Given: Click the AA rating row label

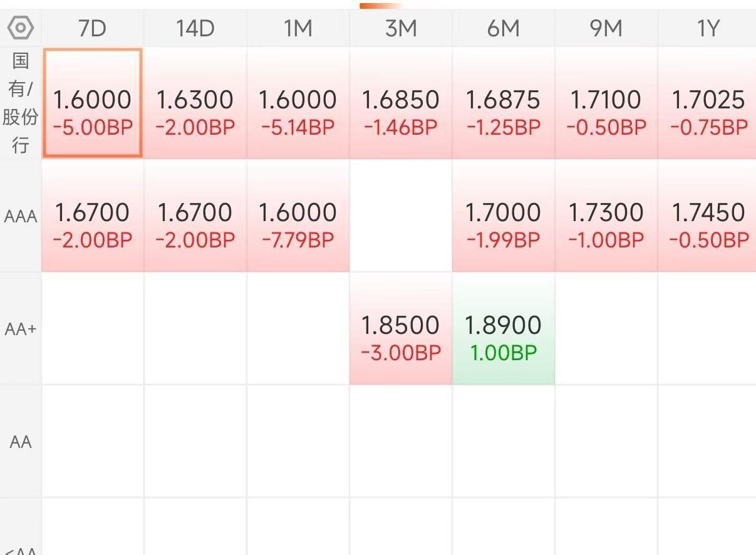Looking at the screenshot, I should 21,442.
